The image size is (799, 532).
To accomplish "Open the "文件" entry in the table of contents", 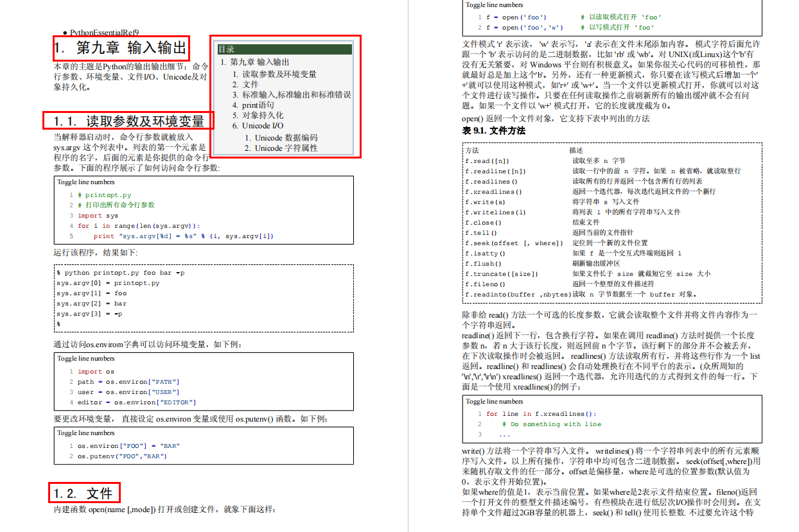I will click(250, 84).
